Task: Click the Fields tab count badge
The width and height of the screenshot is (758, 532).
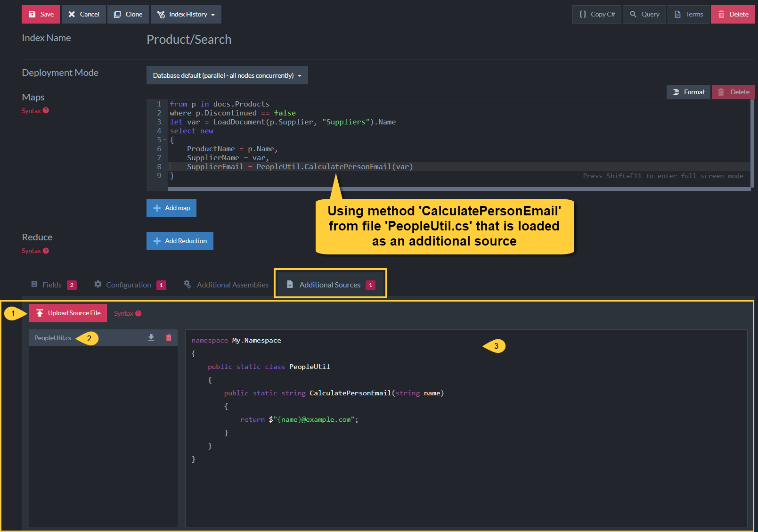Action: click(72, 285)
